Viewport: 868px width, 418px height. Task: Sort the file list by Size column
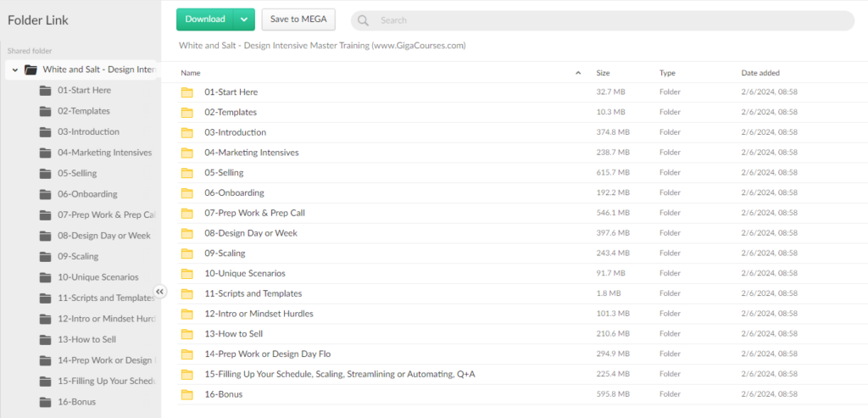603,73
